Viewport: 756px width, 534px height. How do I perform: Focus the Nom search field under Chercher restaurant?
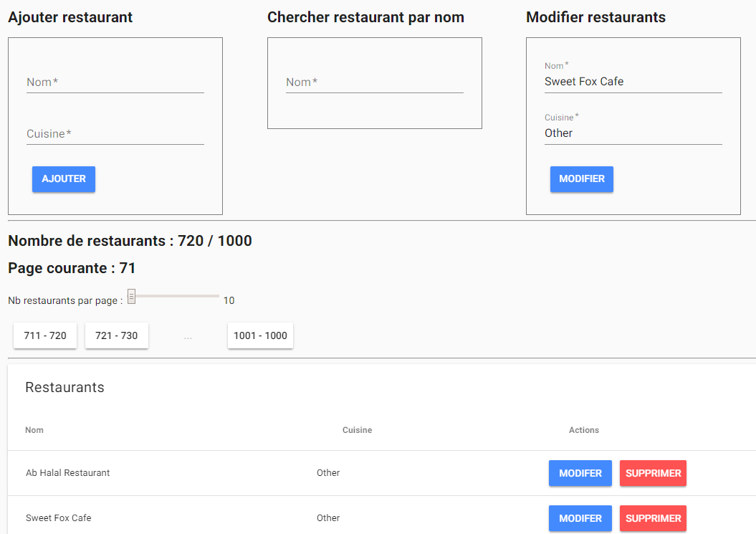(375, 82)
